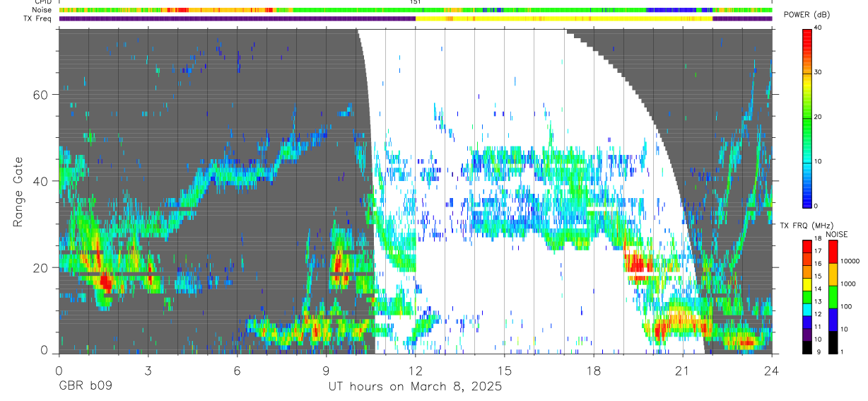This screenshot has height=401, width=868.
Task: Click the yellow midday section of TX Freq strip
Action: 564,18
